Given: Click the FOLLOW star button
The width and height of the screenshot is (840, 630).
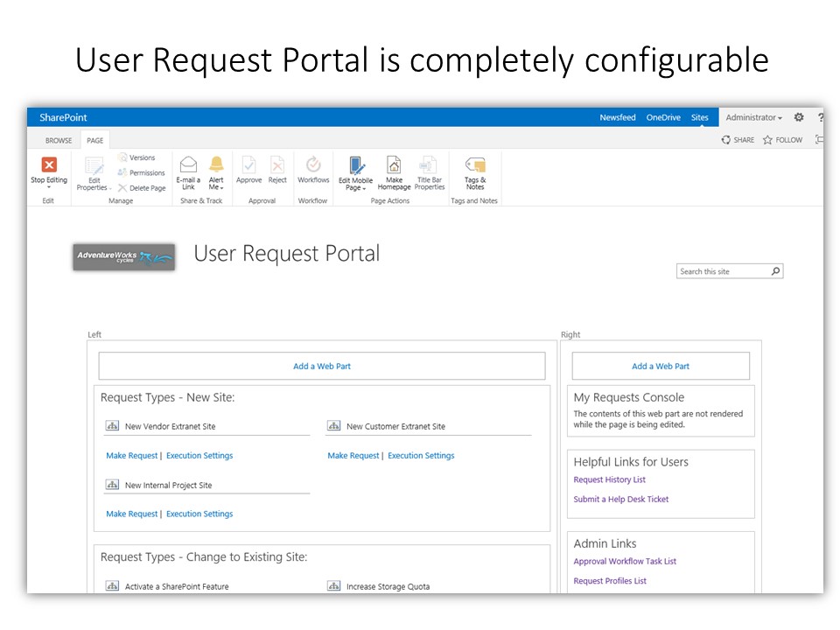Looking at the screenshot, I should coord(782,140).
